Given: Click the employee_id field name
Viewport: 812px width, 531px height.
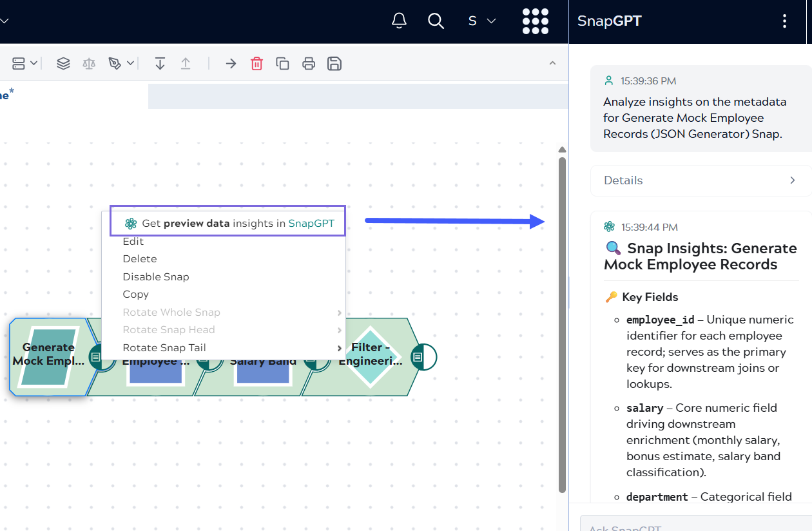Looking at the screenshot, I should (662, 320).
